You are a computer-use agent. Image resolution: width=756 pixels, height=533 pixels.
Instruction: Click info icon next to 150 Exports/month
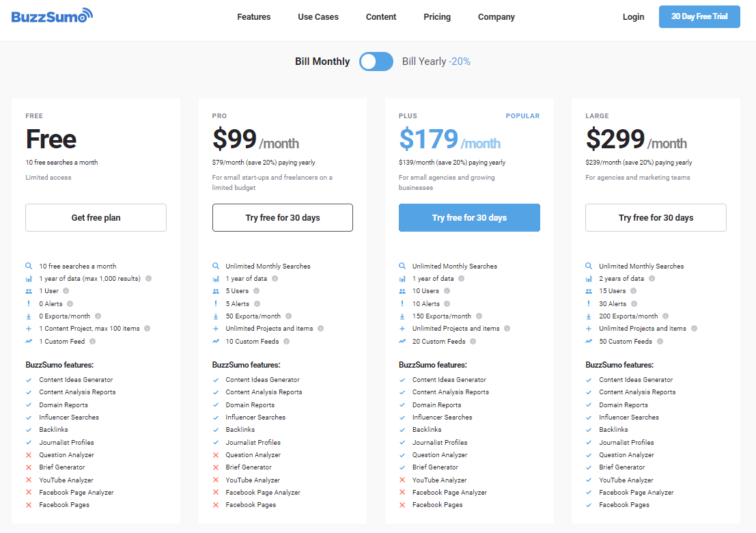click(479, 316)
